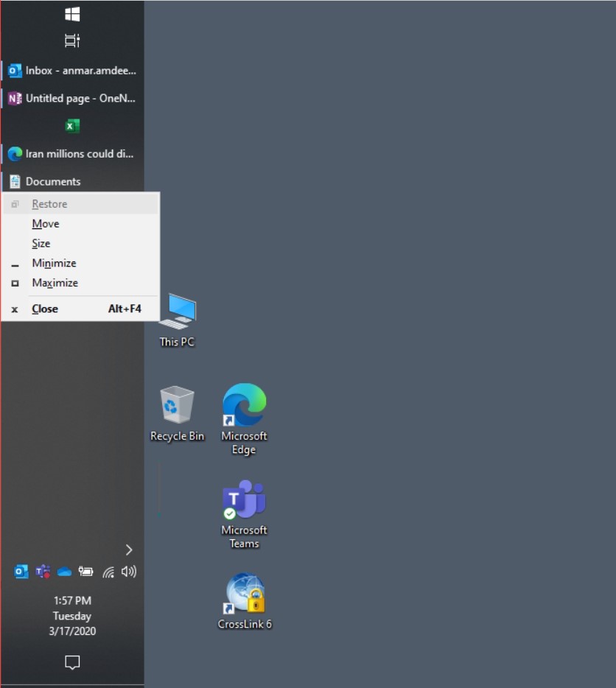616x688 pixels.
Task: Open Task View from the taskbar
Action: (x=72, y=41)
